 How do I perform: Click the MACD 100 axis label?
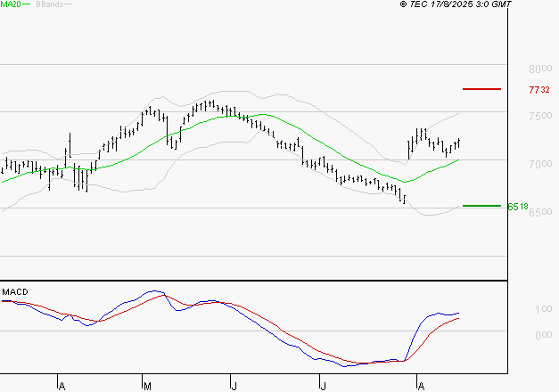coord(544,309)
